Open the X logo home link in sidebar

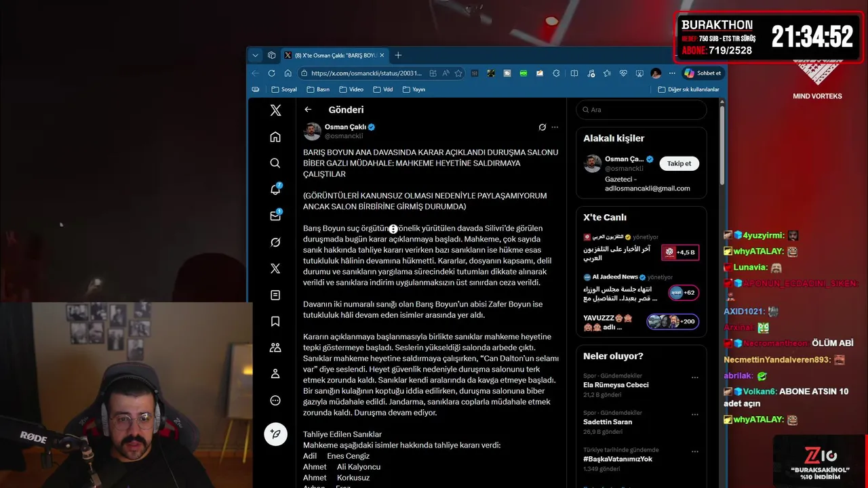click(x=275, y=110)
